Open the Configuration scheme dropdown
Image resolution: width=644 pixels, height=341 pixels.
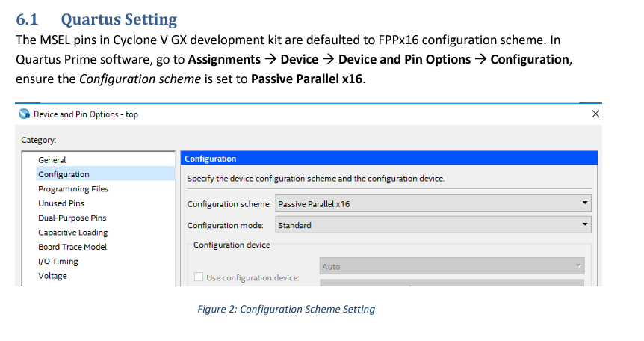point(432,203)
